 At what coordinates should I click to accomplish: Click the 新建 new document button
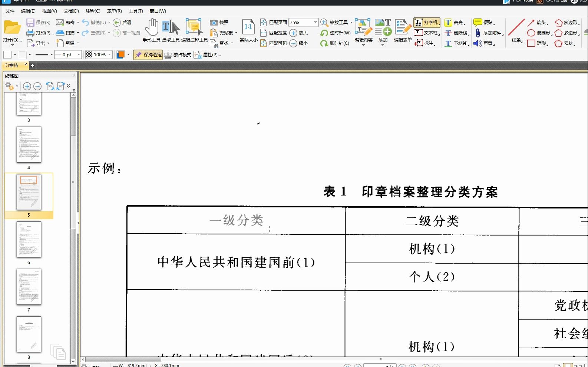click(65, 43)
